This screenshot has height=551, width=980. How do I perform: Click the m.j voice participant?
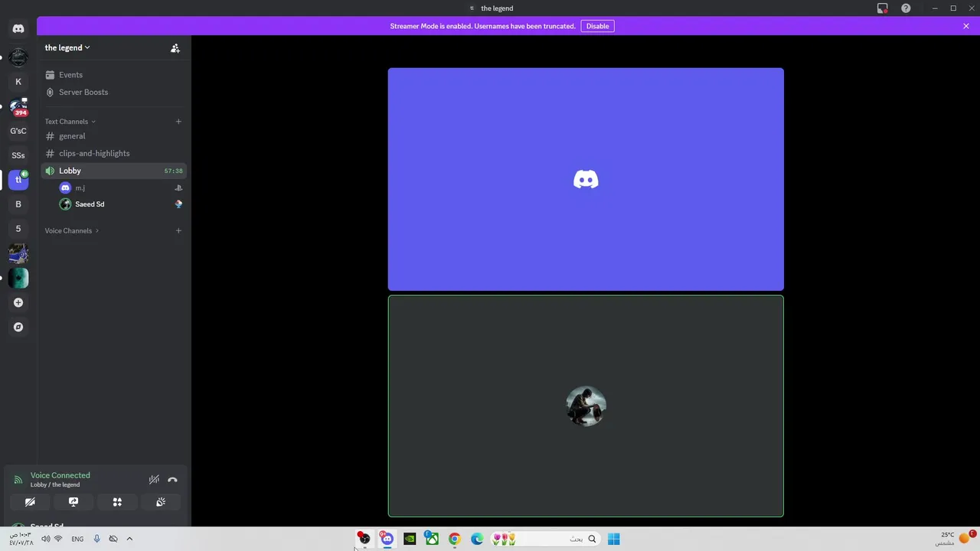pos(121,187)
